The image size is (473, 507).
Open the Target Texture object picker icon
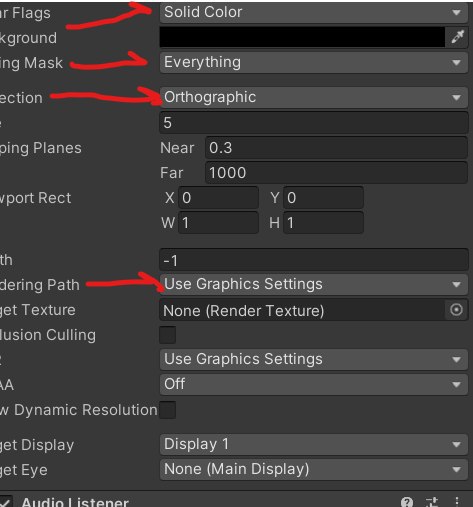[x=456, y=310]
